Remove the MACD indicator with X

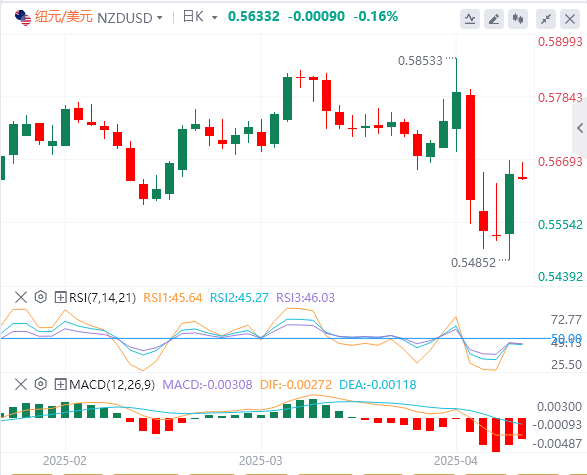coord(21,384)
